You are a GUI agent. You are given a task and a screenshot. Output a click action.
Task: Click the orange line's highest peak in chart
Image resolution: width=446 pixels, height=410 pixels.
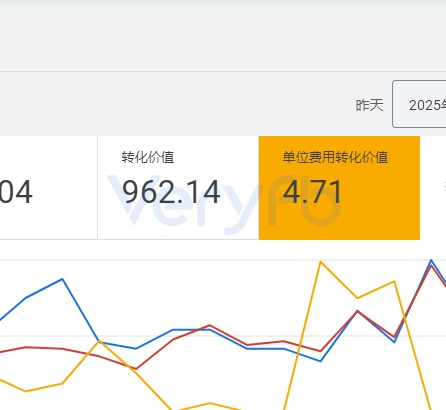click(x=321, y=262)
